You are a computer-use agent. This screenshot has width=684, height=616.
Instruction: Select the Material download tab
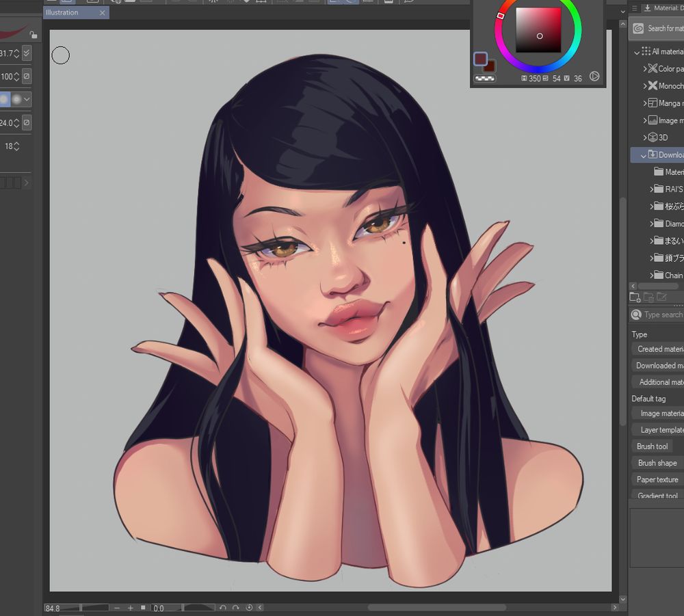tap(662, 8)
